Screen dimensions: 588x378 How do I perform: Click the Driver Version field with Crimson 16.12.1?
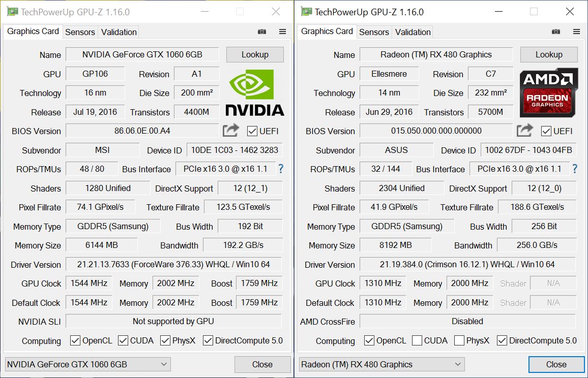point(467,264)
